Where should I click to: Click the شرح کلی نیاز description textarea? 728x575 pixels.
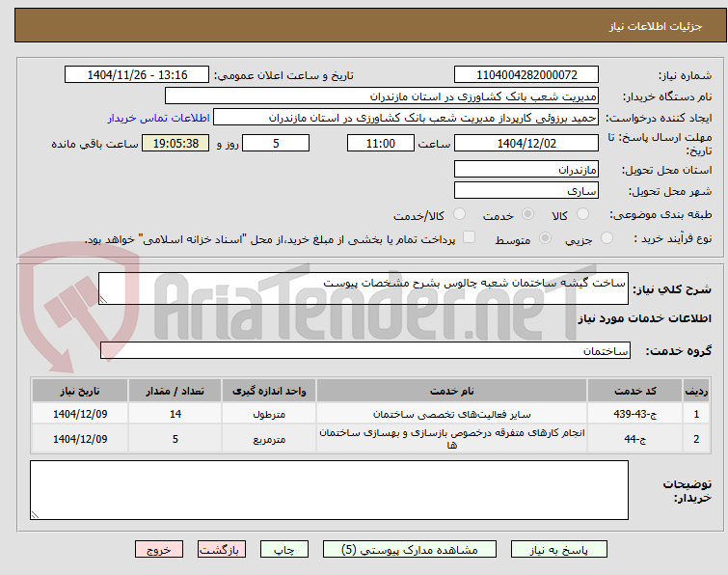pos(364,288)
